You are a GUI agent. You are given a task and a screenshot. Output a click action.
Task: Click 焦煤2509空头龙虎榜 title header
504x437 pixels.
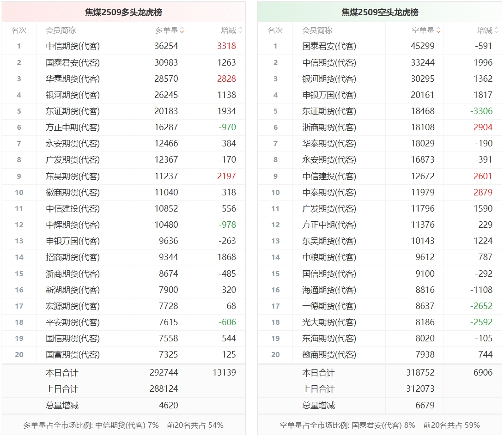(x=380, y=12)
